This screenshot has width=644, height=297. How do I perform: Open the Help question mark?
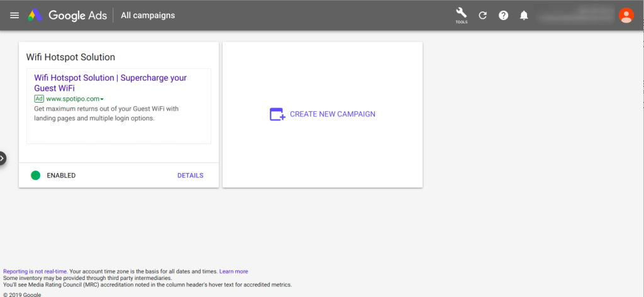[x=503, y=15]
